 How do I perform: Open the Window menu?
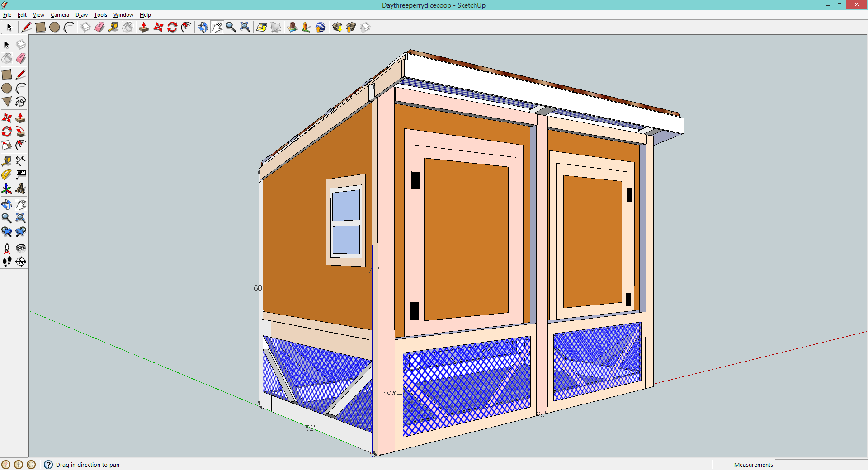click(123, 15)
